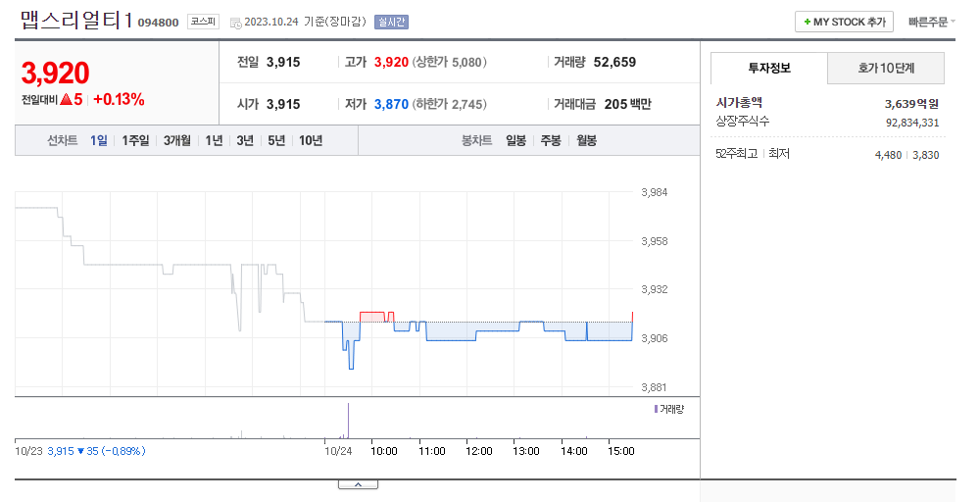980x502 pixels.
Task: Click the 15:00 time axis label
Action: click(x=621, y=451)
